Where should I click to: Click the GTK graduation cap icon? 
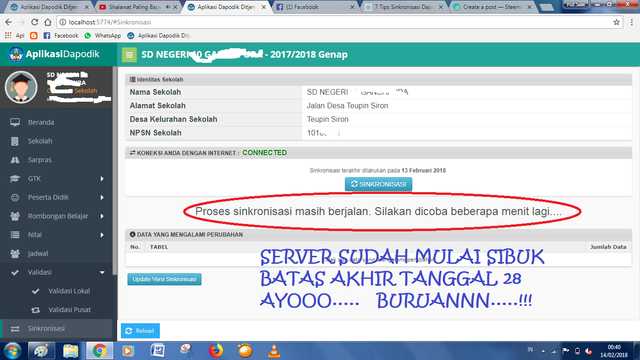coord(15,179)
